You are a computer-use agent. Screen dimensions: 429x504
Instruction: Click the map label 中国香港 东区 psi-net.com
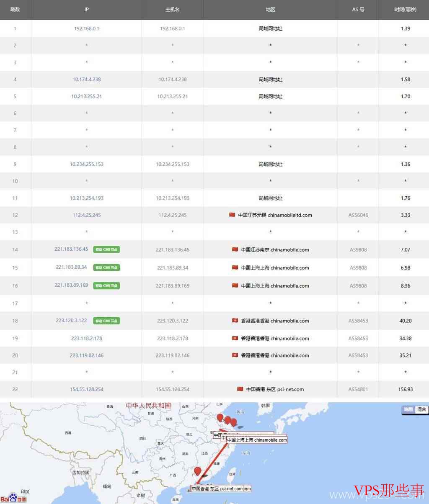point(217,489)
